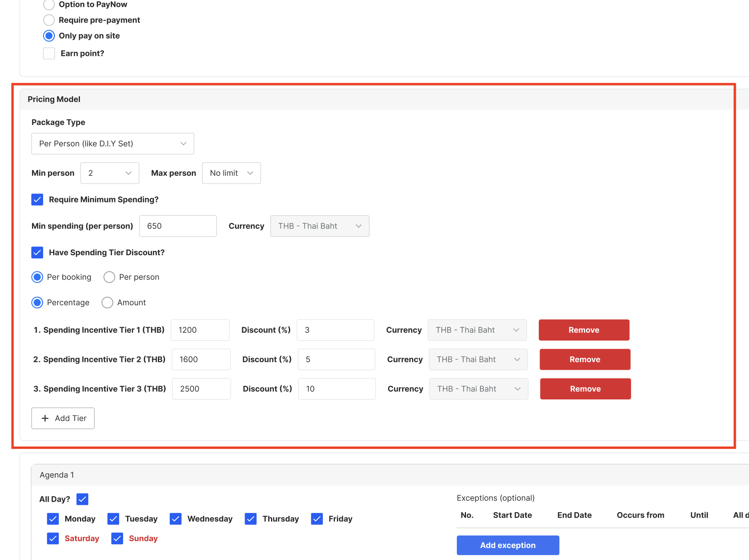
Task: Select the Option to PayNow radio button
Action: coord(49,4)
